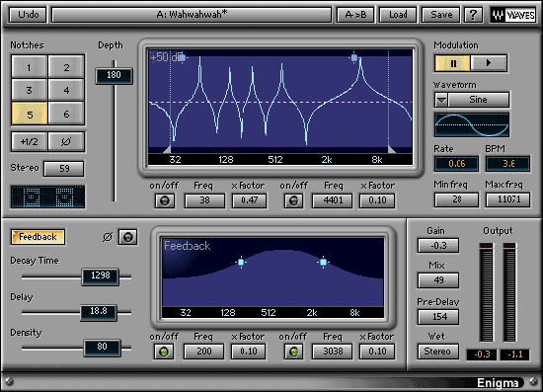This screenshot has height=392, width=543.
Task: Click the x Factor value beside Freq 200
Action: [248, 352]
